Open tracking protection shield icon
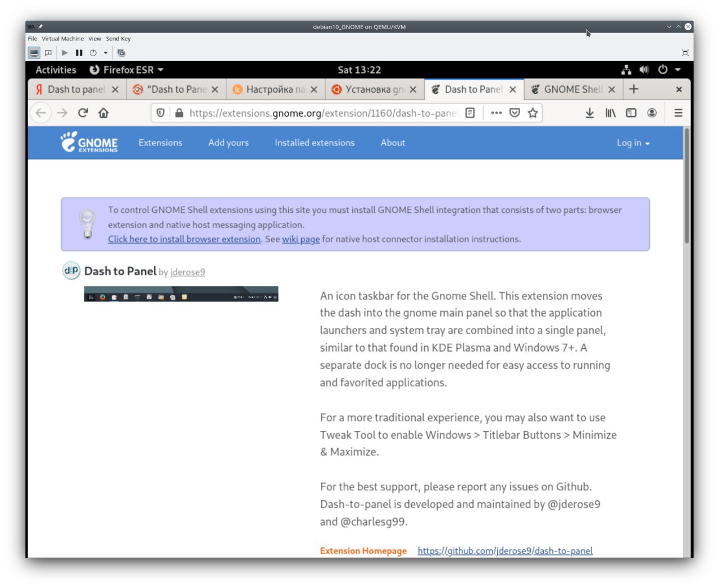The width and height of the screenshot is (719, 588). (x=161, y=113)
